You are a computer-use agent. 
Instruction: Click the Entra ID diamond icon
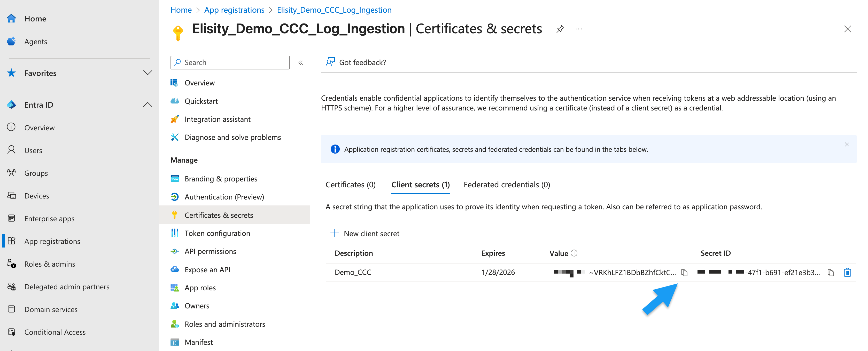(11, 105)
